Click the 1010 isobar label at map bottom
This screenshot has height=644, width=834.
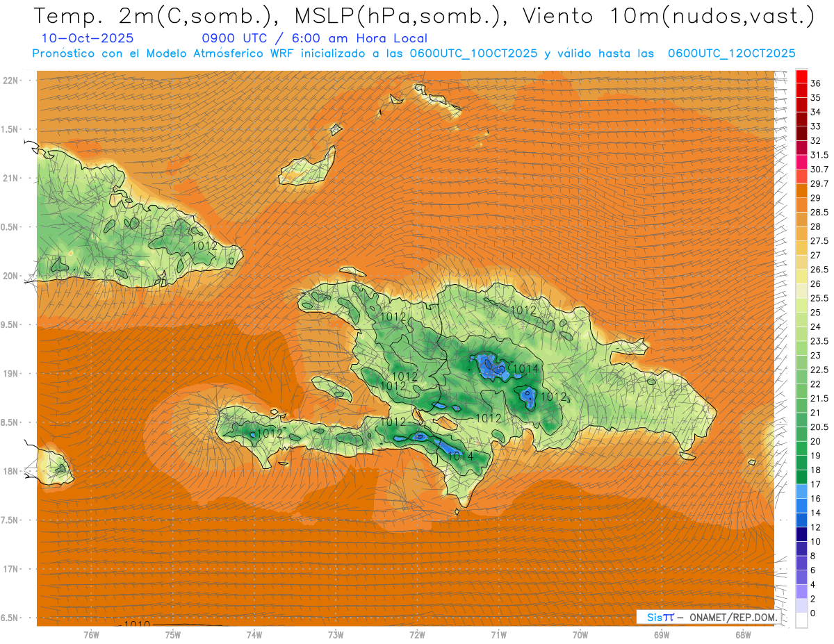click(x=137, y=625)
